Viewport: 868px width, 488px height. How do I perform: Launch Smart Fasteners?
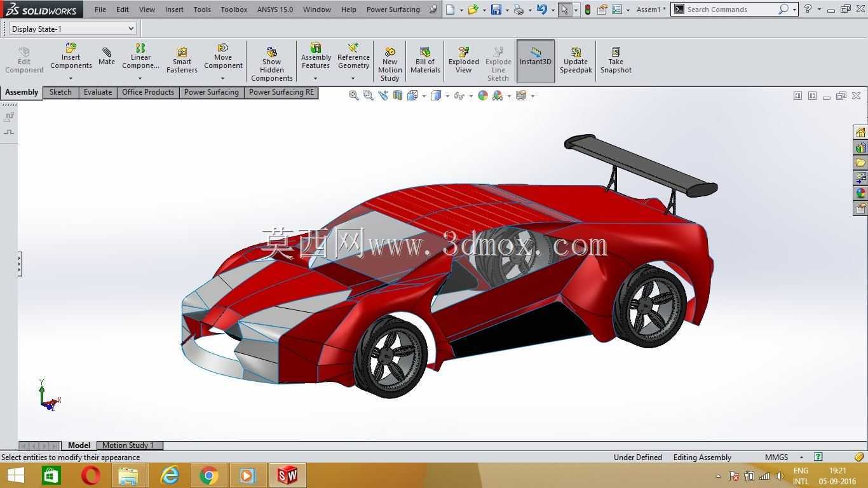(182, 61)
